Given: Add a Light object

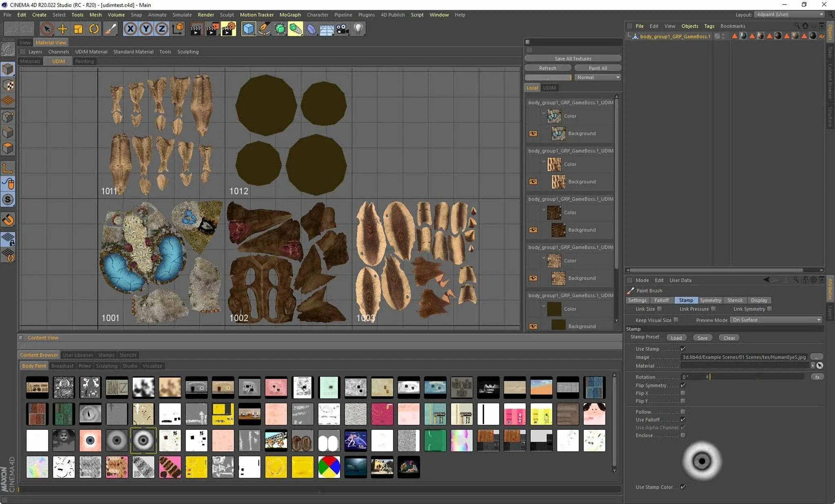Looking at the screenshot, I should pos(358,29).
